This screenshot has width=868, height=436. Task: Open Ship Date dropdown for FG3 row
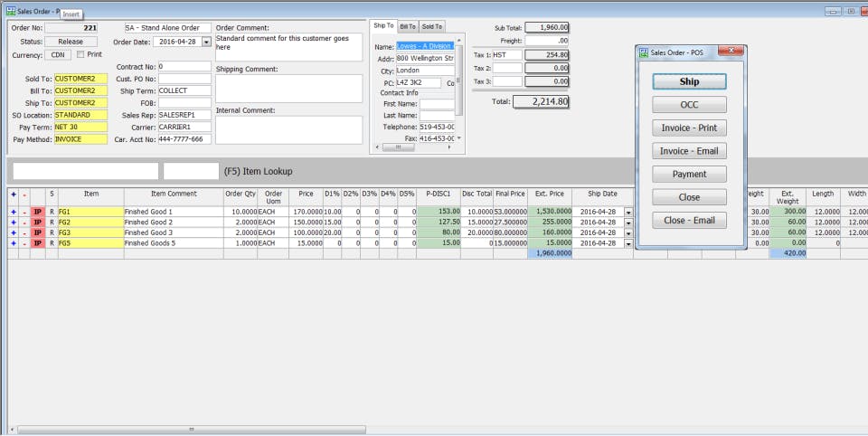pos(628,233)
